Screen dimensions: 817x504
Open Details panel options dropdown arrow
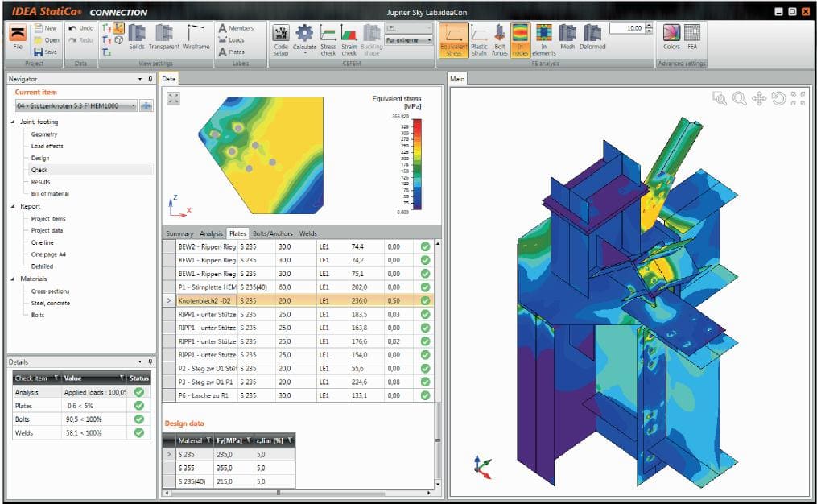click(140, 361)
